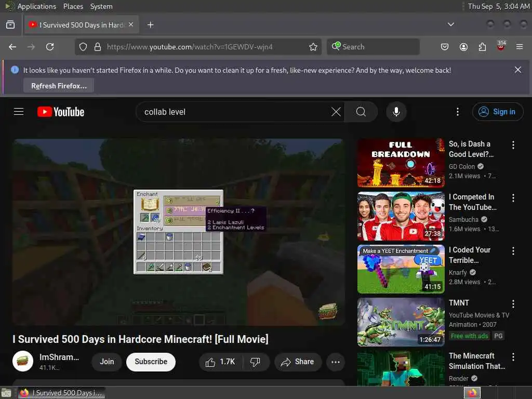The width and height of the screenshot is (532, 399).
Task: Open the Applications menu
Action: click(37, 6)
